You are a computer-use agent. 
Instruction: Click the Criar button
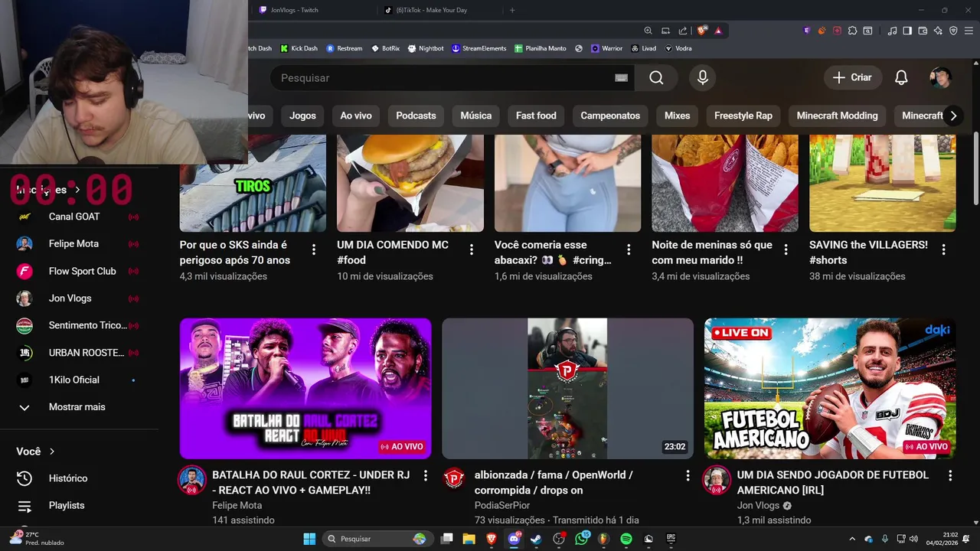(x=852, y=77)
